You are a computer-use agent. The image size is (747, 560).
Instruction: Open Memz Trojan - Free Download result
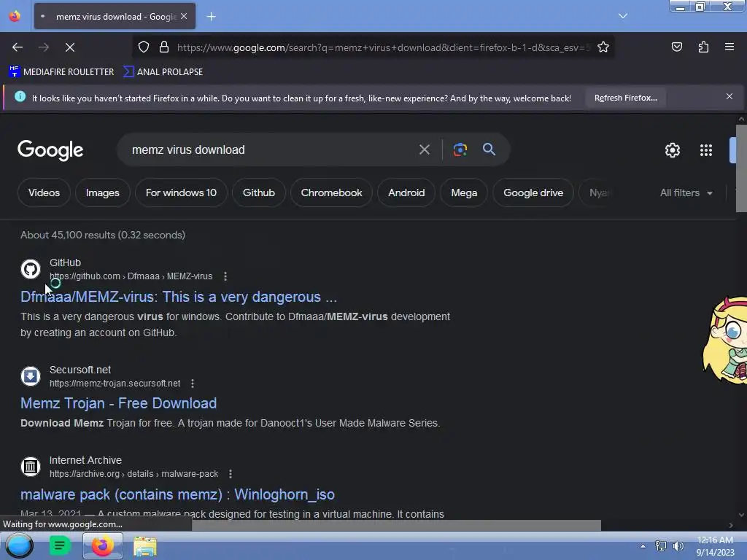pos(119,403)
